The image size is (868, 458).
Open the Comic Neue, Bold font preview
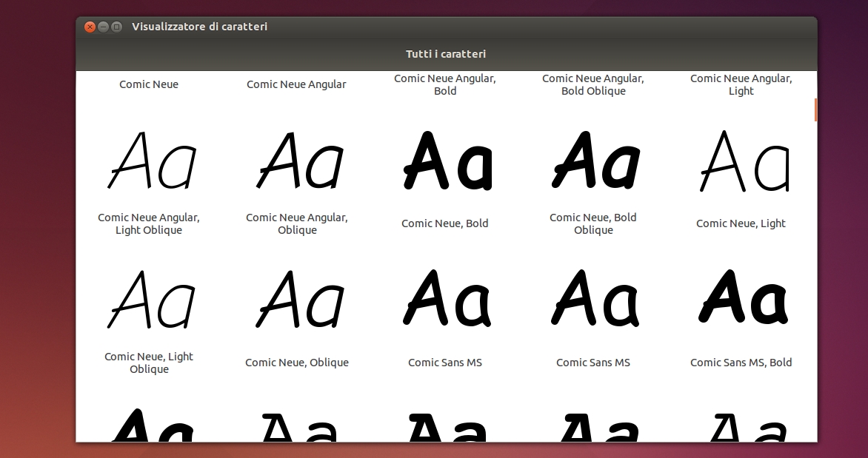point(445,160)
